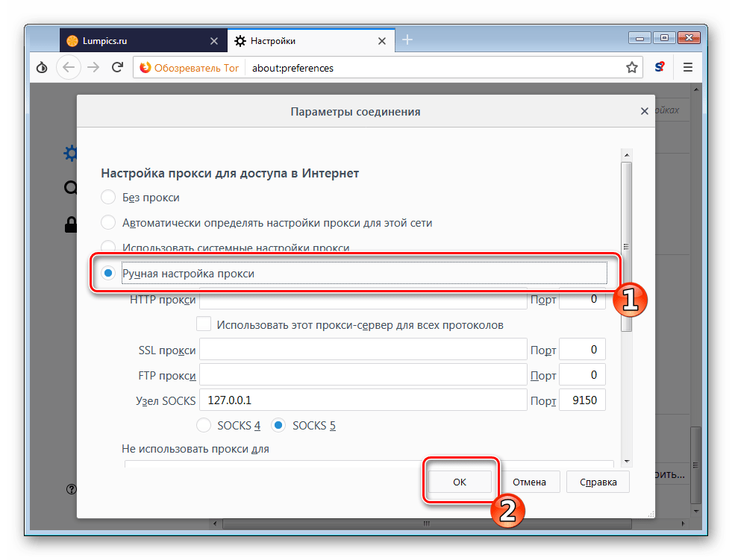
Task: Close the connection settings dialog with X
Action: tap(644, 111)
